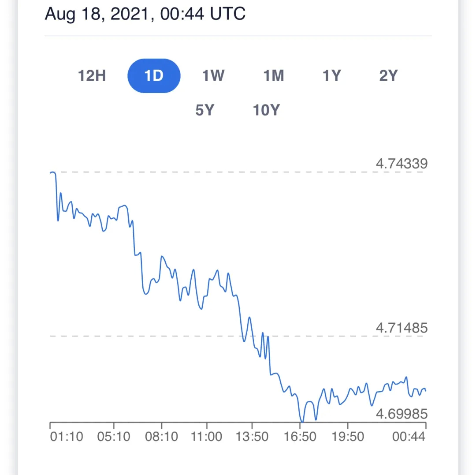Click the 08:10 time axis label
The width and height of the screenshot is (476, 475).
[161, 437]
